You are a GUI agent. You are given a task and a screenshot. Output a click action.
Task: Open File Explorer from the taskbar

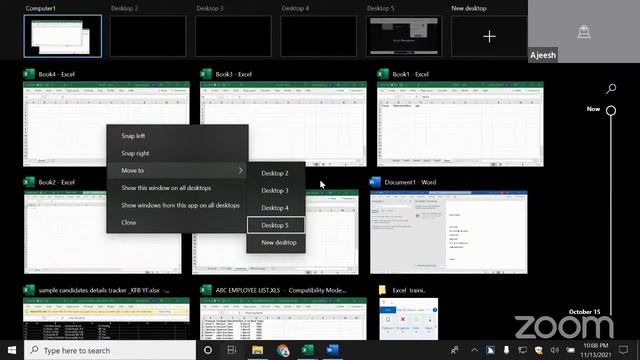pyautogui.click(x=258, y=350)
